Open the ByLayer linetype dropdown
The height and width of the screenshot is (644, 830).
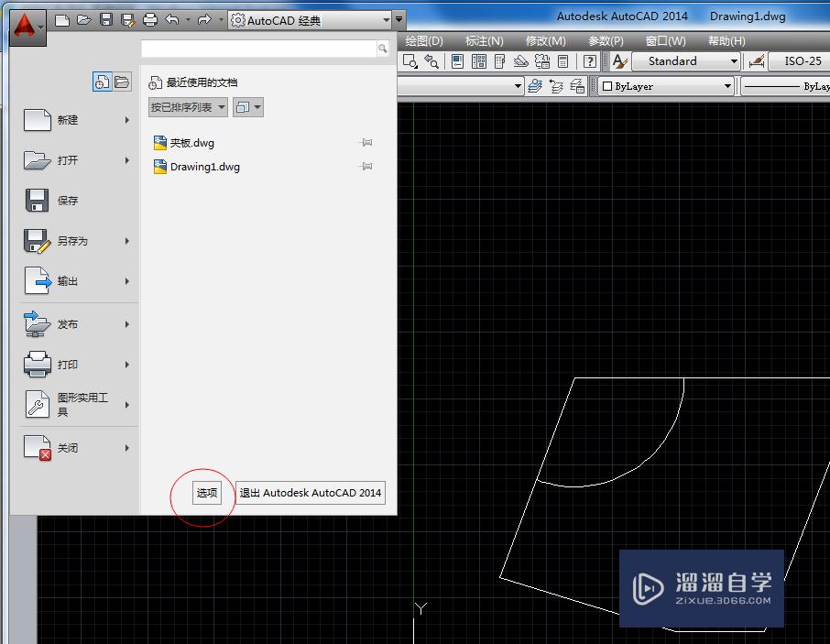click(785, 86)
